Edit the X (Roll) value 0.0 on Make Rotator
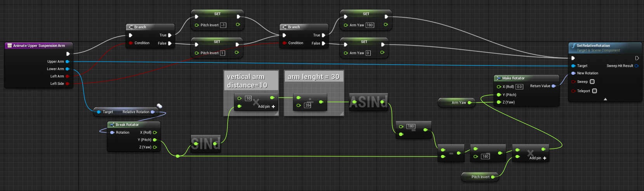This screenshot has width=644, height=191. [519, 87]
